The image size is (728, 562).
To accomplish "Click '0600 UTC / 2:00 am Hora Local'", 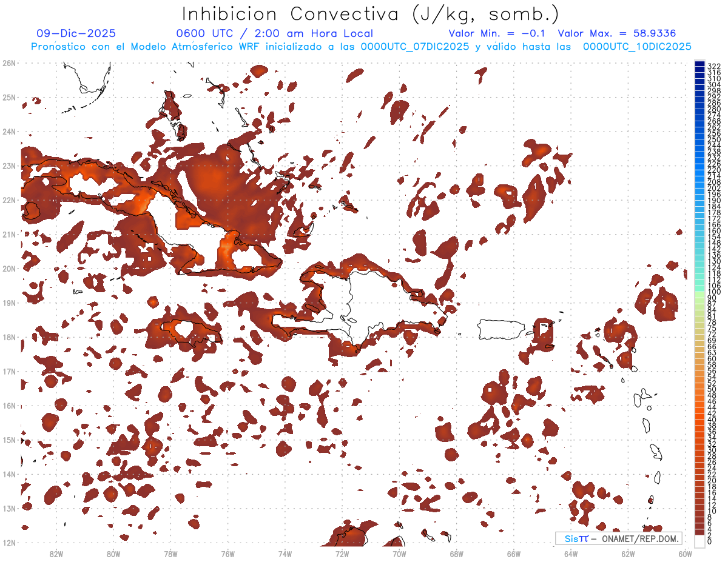I will point(274,34).
